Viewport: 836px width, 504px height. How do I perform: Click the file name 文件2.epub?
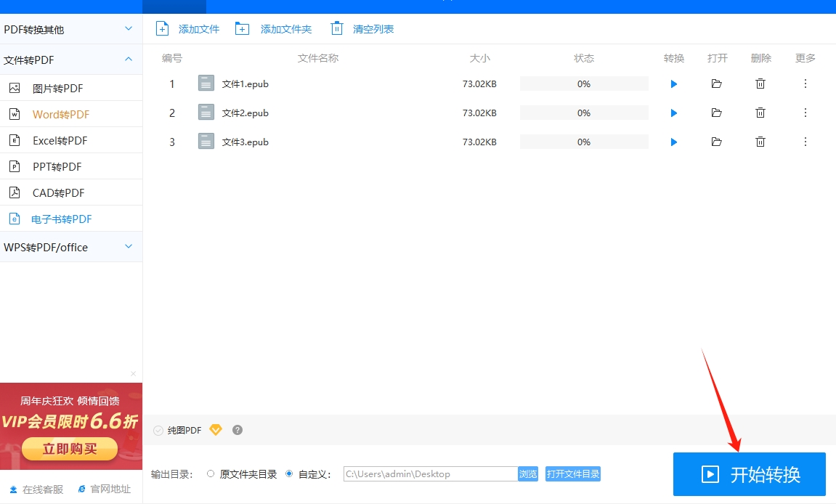[x=245, y=113]
